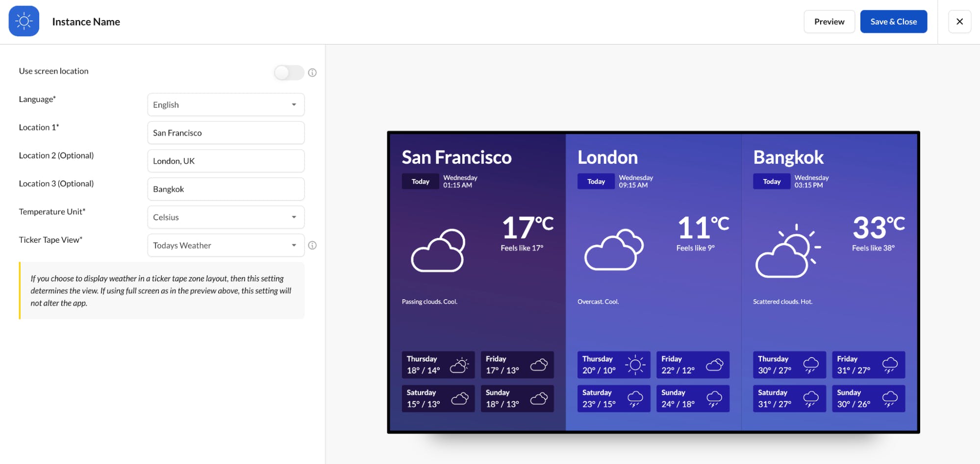Image resolution: width=980 pixels, height=464 pixels.
Task: Click the weather app sun logo
Action: pos(24,21)
